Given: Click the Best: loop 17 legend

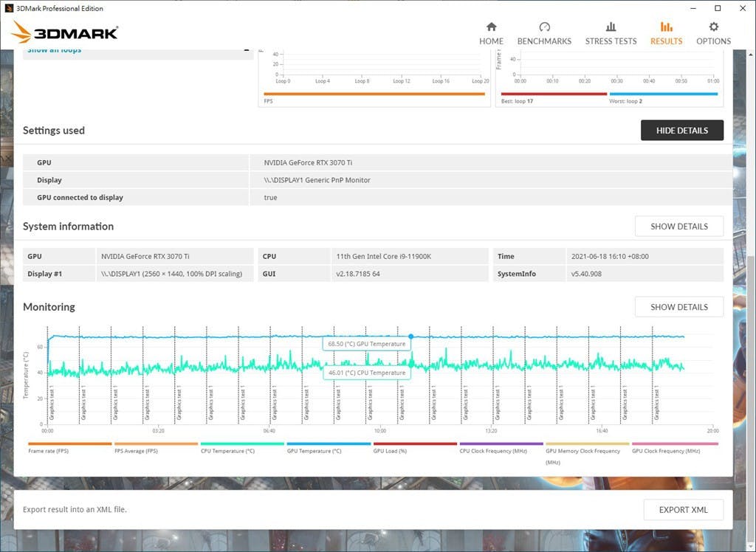Looking at the screenshot, I should (x=517, y=101).
